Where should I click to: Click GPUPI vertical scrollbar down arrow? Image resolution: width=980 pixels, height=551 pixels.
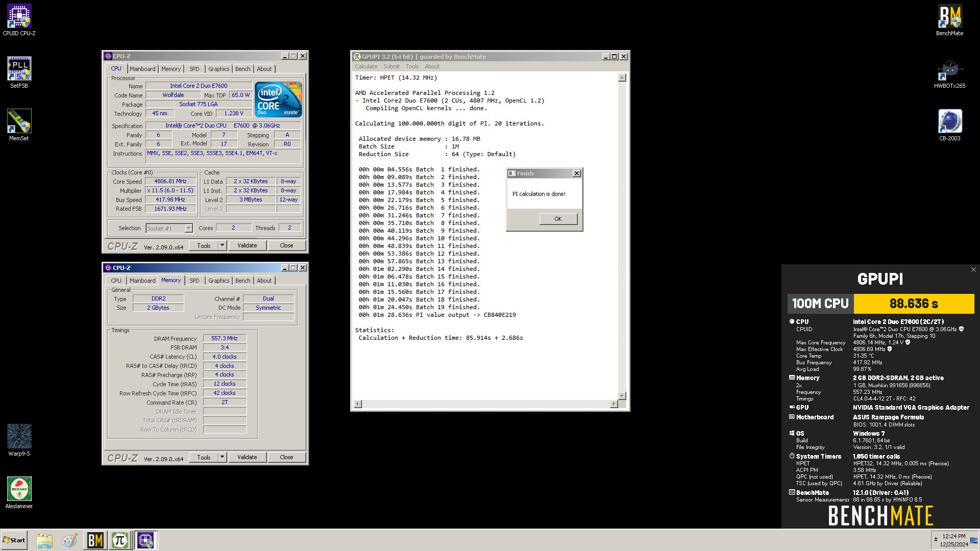pyautogui.click(x=622, y=396)
